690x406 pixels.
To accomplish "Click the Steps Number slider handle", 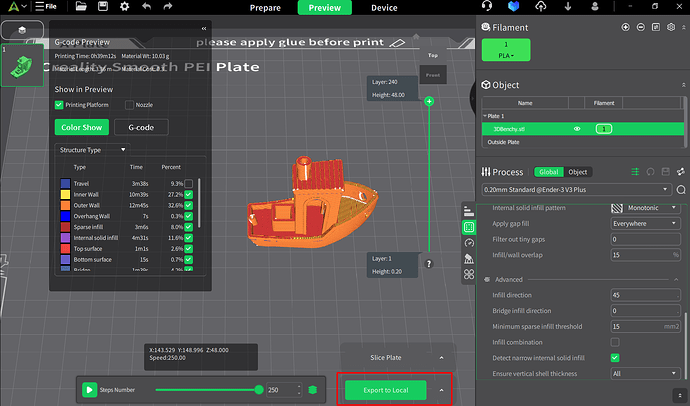I will 259,389.
